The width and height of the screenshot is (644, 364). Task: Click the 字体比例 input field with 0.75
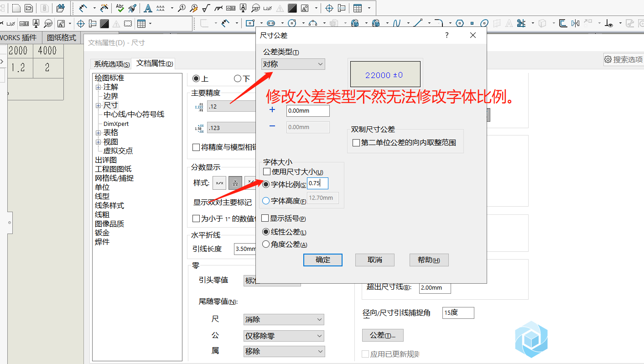click(x=317, y=183)
